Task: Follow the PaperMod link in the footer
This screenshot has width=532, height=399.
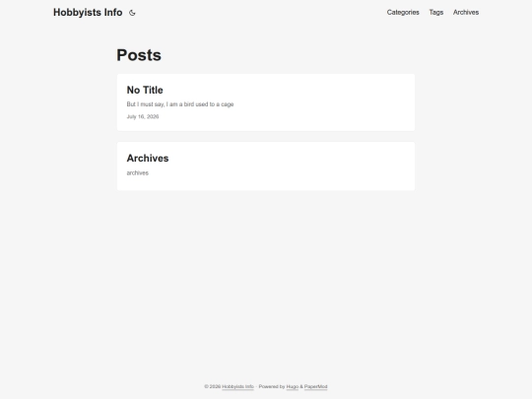Action: coord(315,387)
